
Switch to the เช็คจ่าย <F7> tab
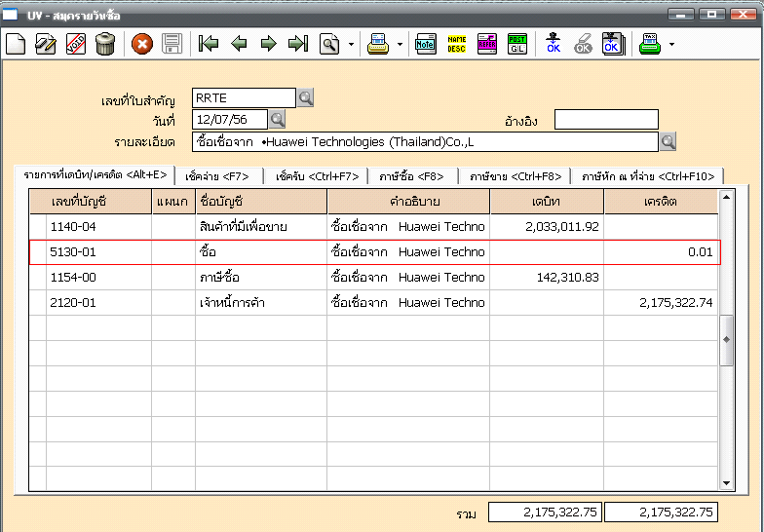[216, 176]
